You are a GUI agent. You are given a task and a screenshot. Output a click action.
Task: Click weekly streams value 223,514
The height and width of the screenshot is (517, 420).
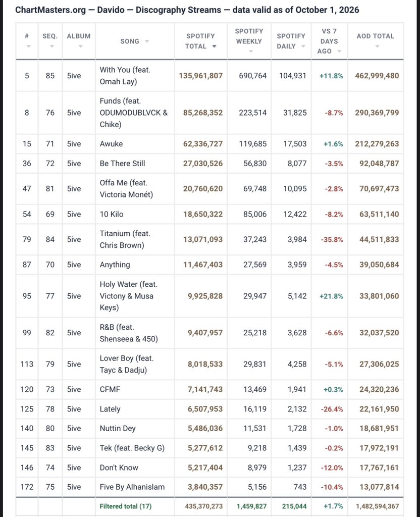pyautogui.click(x=252, y=113)
